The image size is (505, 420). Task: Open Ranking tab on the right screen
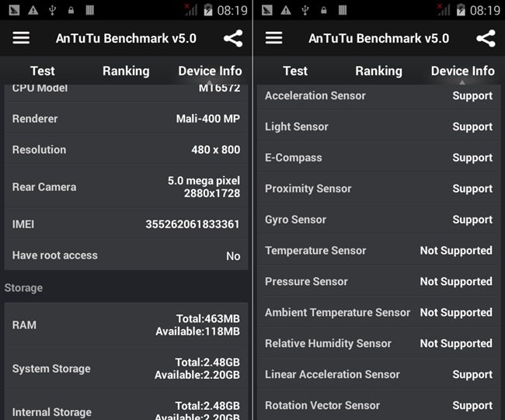(378, 71)
